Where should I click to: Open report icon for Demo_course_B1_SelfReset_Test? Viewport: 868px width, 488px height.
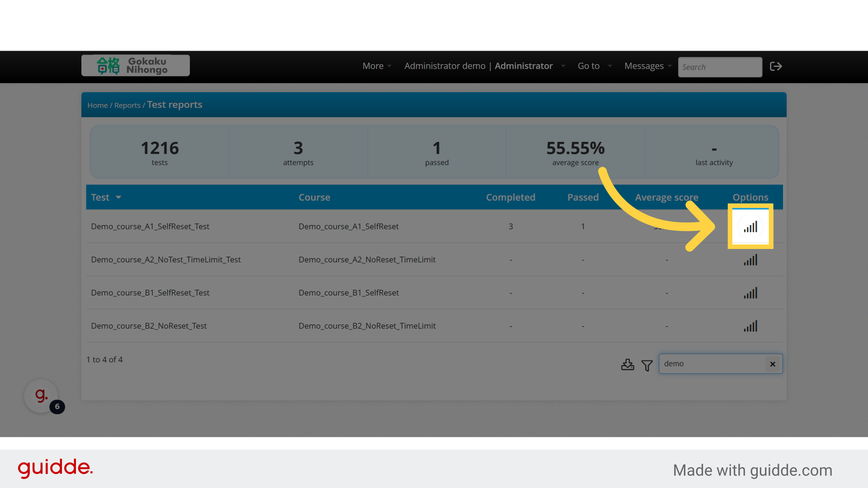click(x=750, y=293)
